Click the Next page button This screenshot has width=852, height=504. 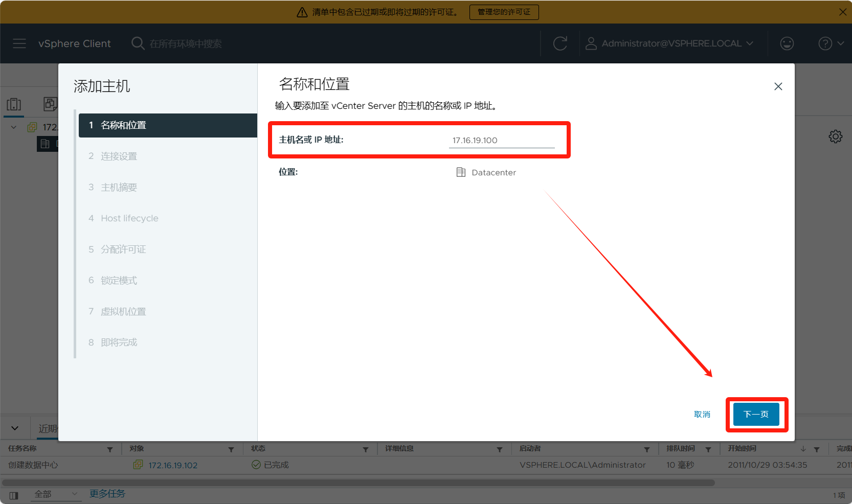pyautogui.click(x=756, y=414)
